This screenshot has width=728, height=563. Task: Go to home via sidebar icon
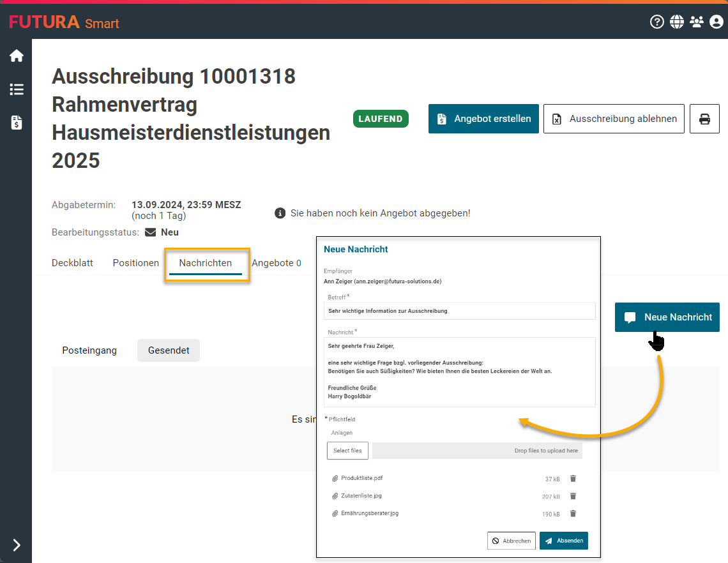17,56
